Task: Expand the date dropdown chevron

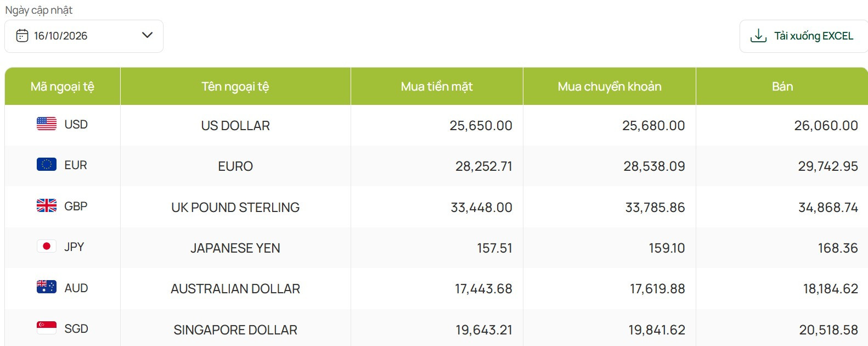Action: tap(147, 35)
